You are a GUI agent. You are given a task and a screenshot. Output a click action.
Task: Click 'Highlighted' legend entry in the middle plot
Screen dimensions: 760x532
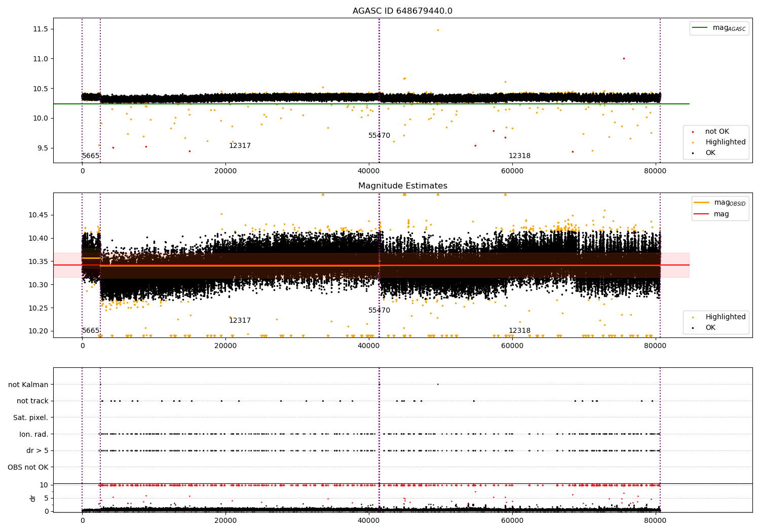(x=718, y=317)
